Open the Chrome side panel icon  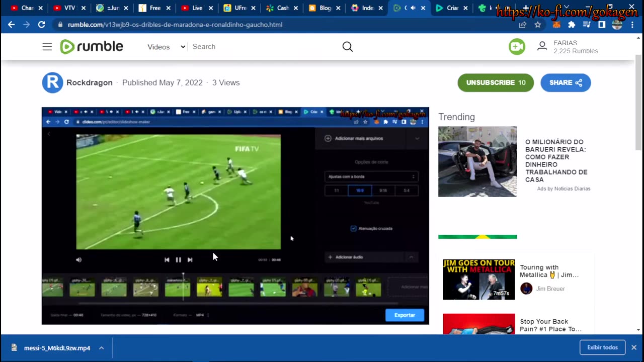point(602,25)
